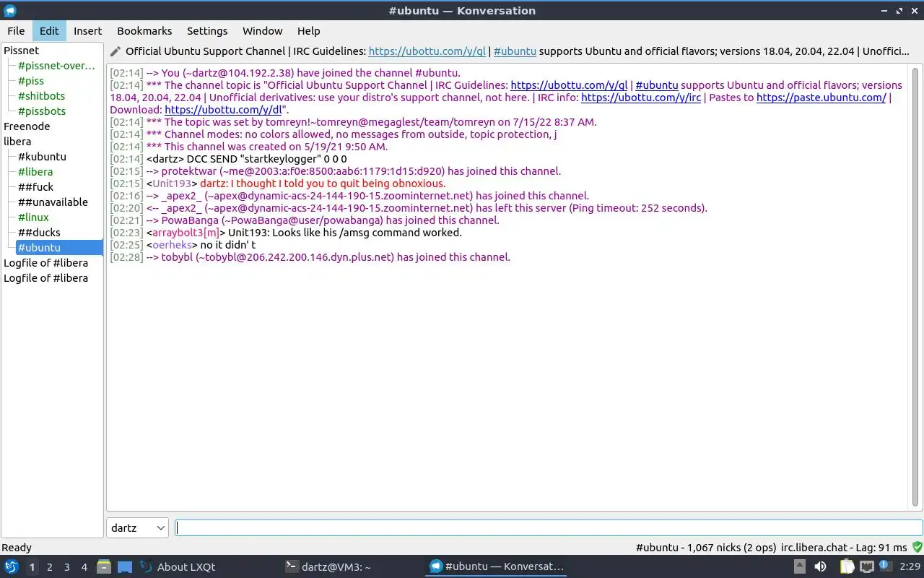The image size is (924, 578).
Task: Click the notification info tray icon
Action: pyautogui.click(x=885, y=567)
